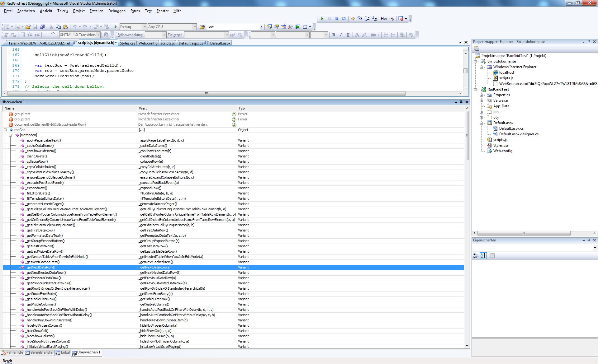Open the Fehlerliste tab

[x=12, y=352]
